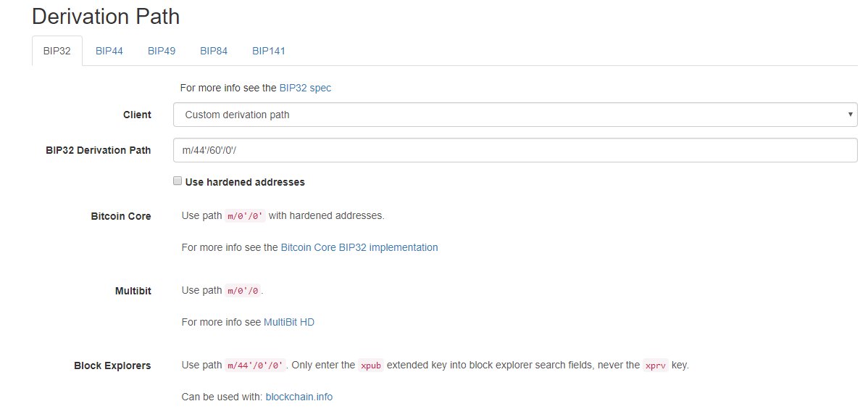Open the MultiBit HD link
Image resolution: width=868 pixels, height=409 pixels.
pos(289,322)
